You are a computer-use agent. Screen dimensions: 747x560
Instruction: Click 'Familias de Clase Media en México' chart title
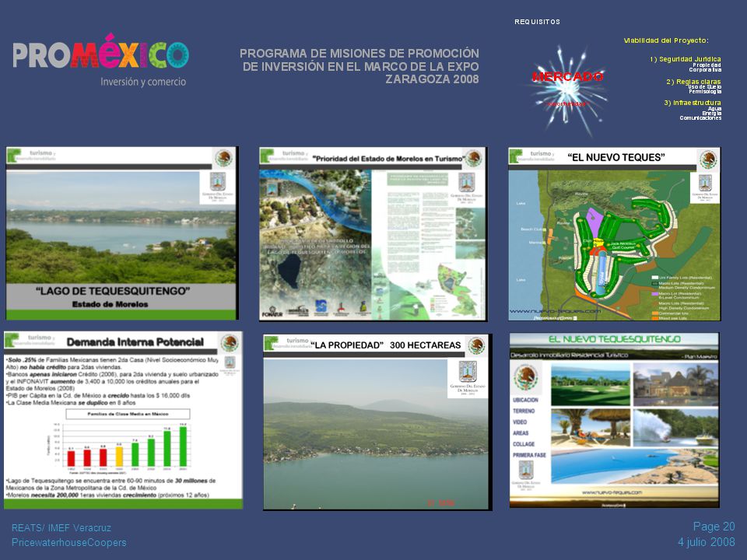tap(128, 414)
